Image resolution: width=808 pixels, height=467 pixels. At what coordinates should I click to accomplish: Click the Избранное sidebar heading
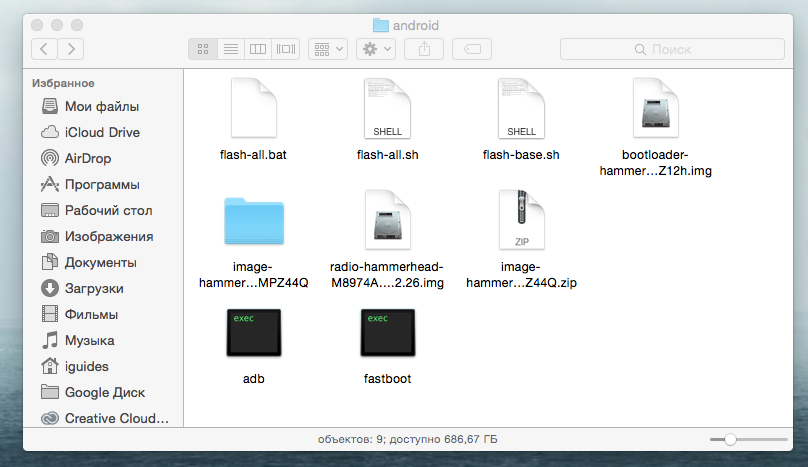(x=63, y=83)
